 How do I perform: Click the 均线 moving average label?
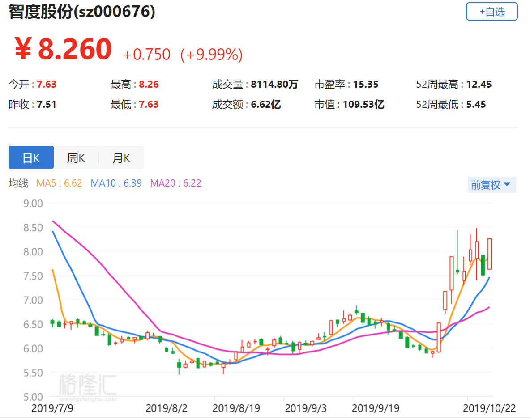pyautogui.click(x=19, y=183)
